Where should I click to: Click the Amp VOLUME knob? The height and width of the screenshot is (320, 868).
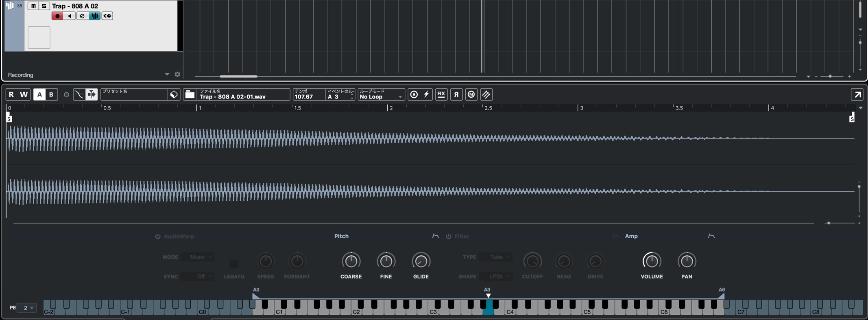pos(652,261)
